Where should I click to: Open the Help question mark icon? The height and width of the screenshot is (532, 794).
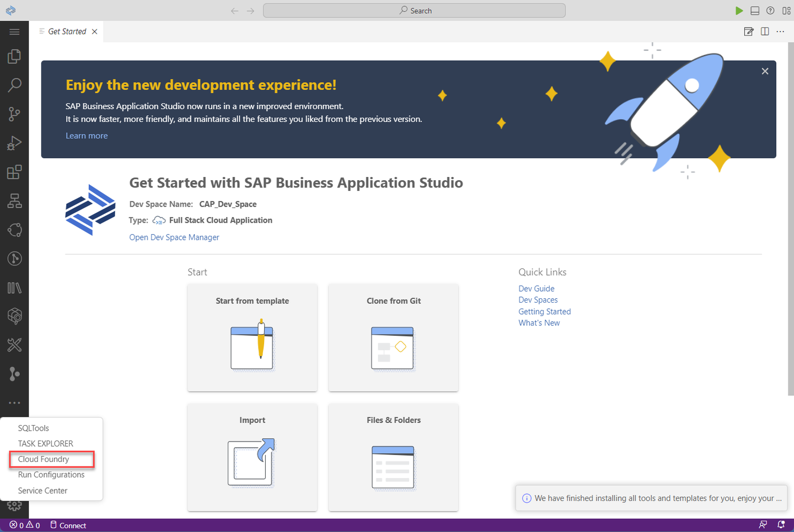[770, 10]
